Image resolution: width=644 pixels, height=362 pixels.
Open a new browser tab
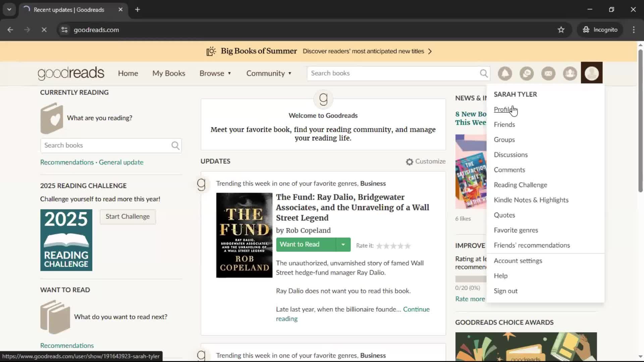[x=138, y=10]
